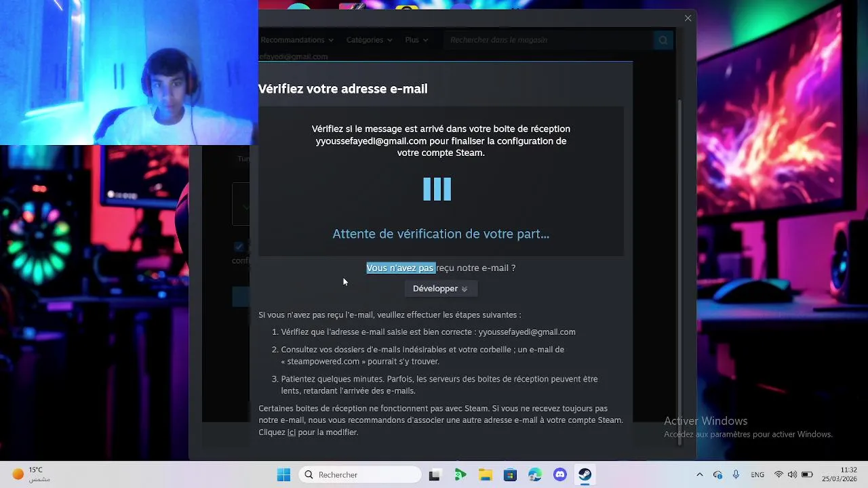The height and width of the screenshot is (488, 868).
Task: Expand the Développer button
Action: (441, 289)
